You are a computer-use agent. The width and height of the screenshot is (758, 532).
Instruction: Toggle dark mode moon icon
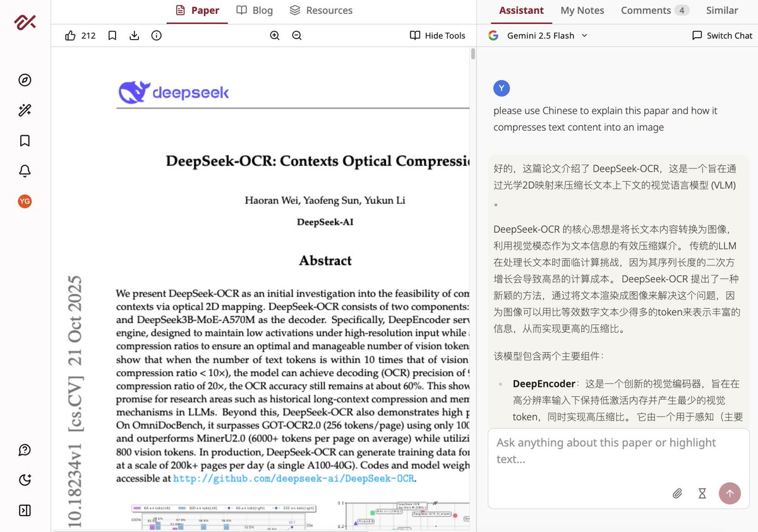(25, 480)
